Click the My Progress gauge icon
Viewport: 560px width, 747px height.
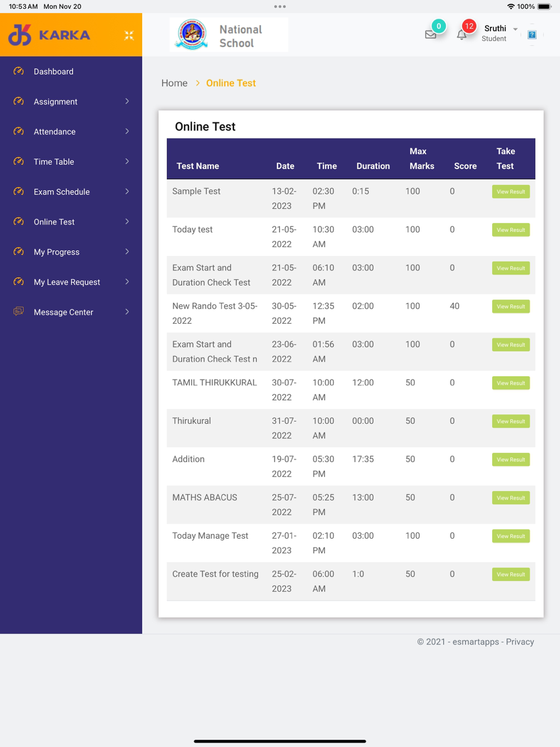coord(18,251)
